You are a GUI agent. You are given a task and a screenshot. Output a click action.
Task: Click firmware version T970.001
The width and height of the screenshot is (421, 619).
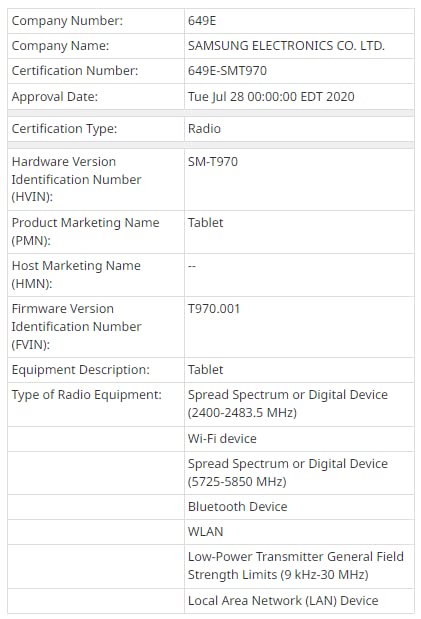click(x=214, y=309)
